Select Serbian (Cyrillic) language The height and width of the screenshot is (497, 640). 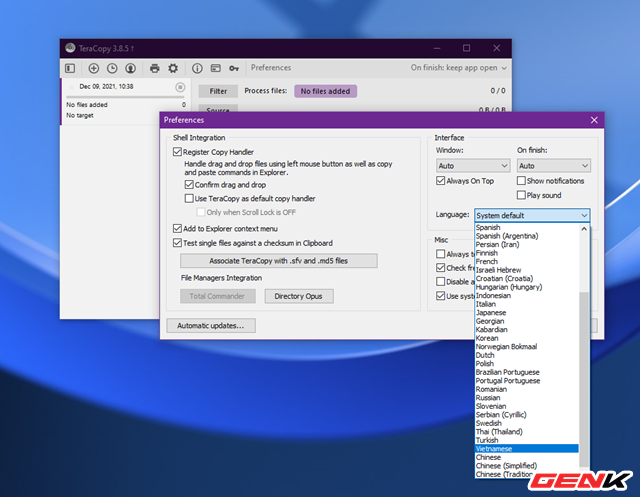[527, 415]
